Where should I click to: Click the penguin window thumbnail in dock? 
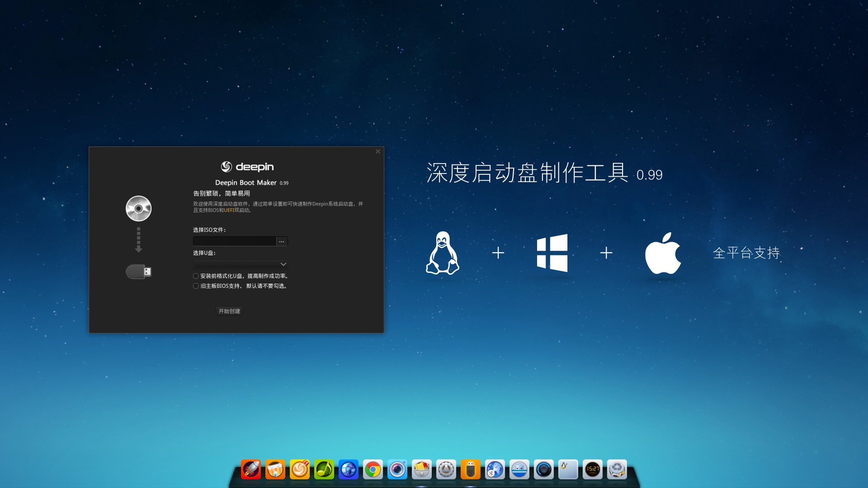point(568,469)
